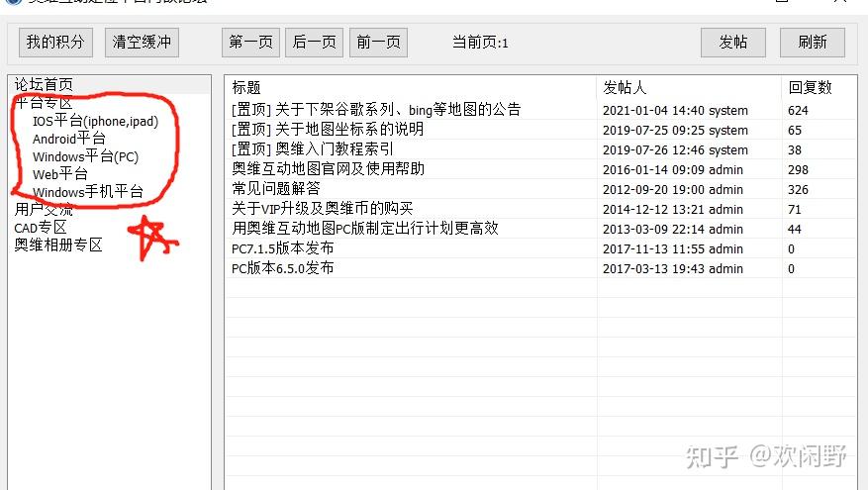The image size is (868, 490).
Task: Click reply count 65
Action: click(795, 130)
